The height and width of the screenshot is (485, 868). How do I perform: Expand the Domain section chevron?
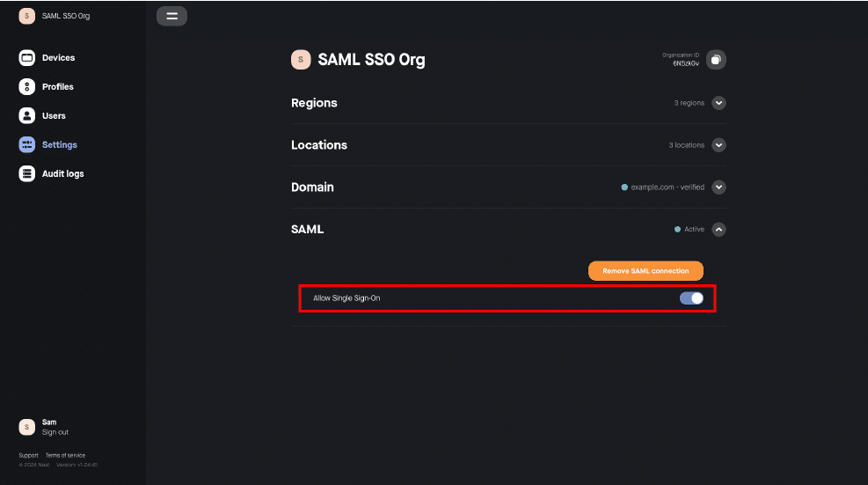tap(718, 187)
